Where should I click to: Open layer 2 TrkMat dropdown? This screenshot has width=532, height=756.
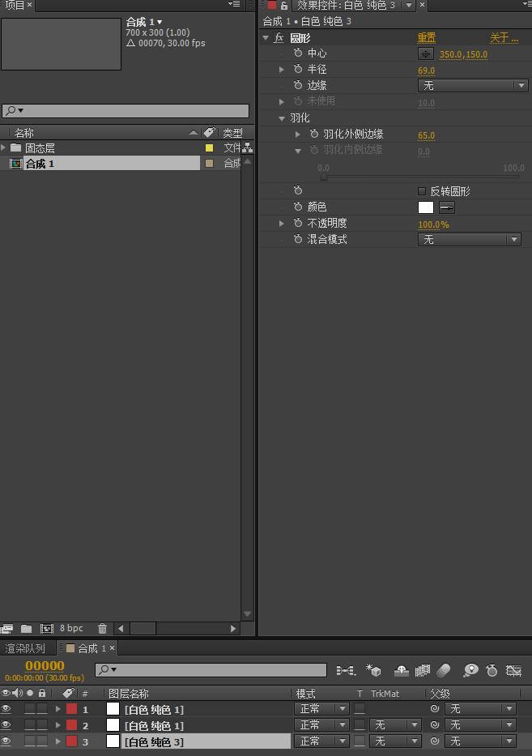point(395,724)
